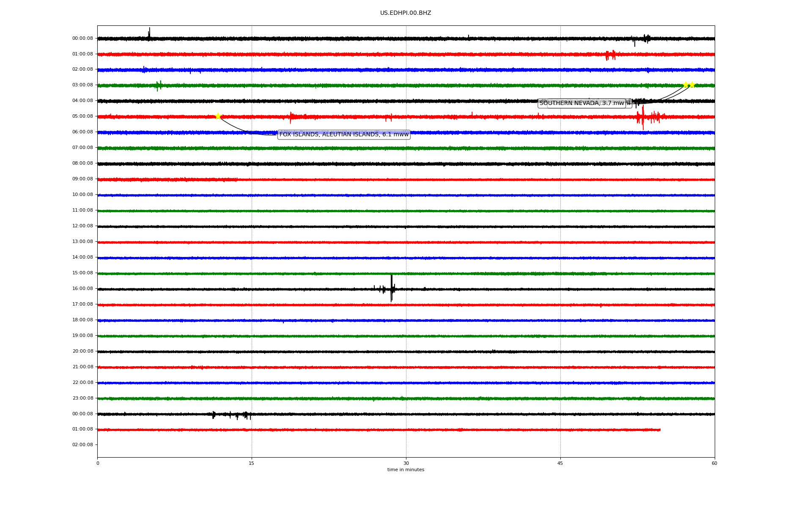Click the rightmost yellow star on 03:00:08 trace

(692, 85)
